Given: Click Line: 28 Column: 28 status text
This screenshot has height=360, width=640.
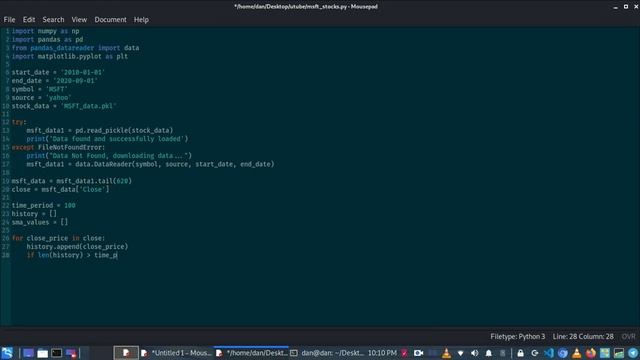Looking at the screenshot, I should coord(583,337).
